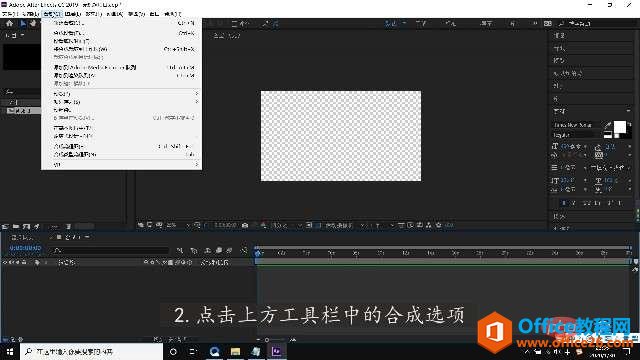
Task: Choose the first entry, New Composition
Action: point(121,23)
